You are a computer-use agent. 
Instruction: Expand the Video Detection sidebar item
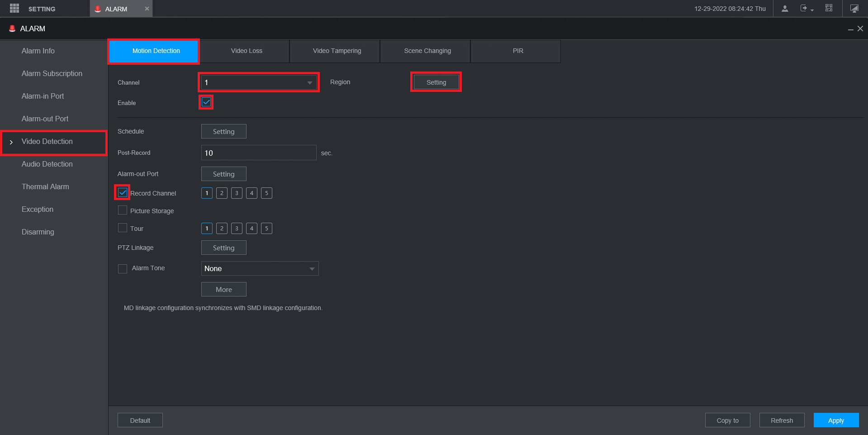(54, 142)
